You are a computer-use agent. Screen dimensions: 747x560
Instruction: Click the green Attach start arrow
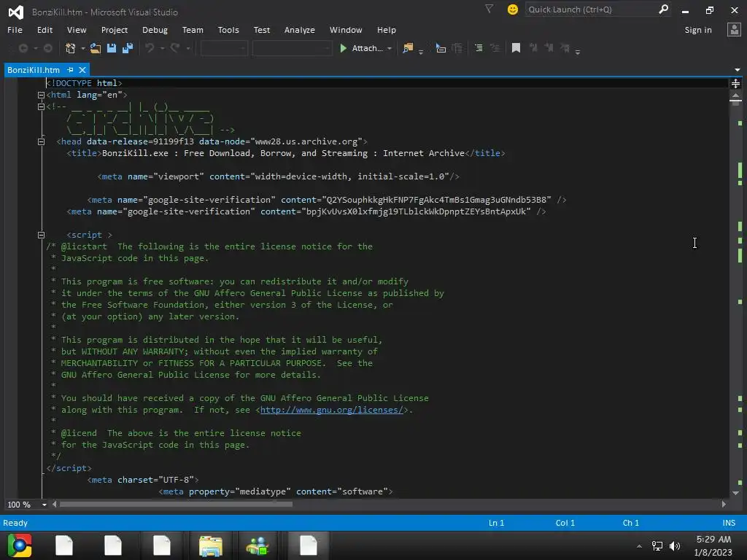[x=343, y=48]
